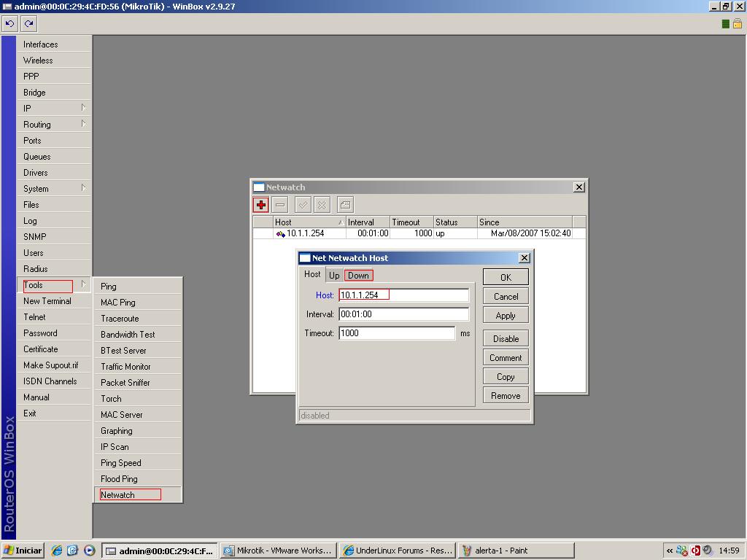
Task: Switch to UnderLinux Forums taskbar item
Action: click(x=398, y=551)
